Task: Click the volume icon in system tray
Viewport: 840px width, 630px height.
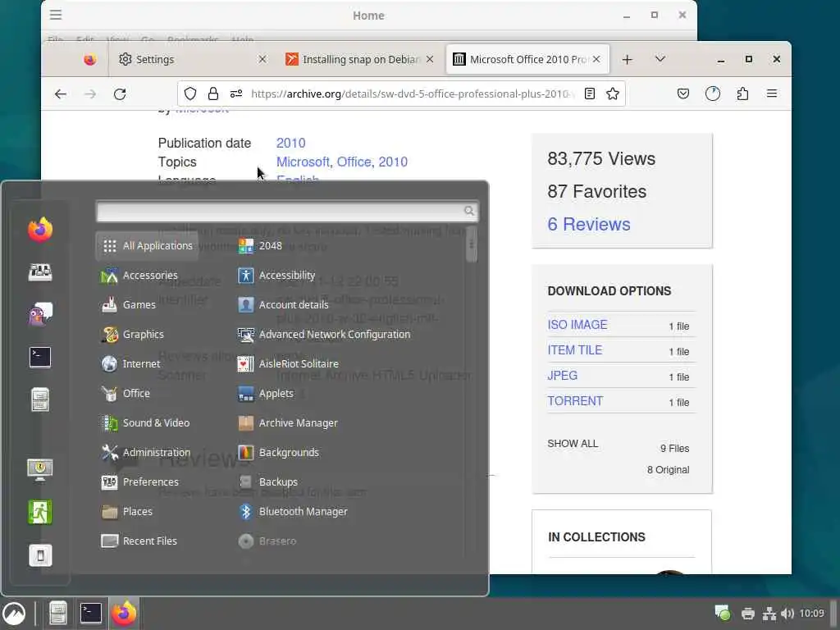Action: click(x=787, y=614)
